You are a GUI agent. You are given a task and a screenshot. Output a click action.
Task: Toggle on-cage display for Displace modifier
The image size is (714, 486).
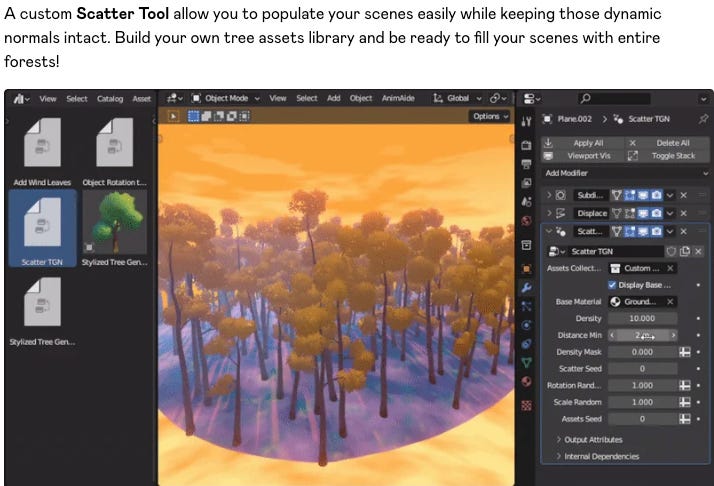(617, 213)
